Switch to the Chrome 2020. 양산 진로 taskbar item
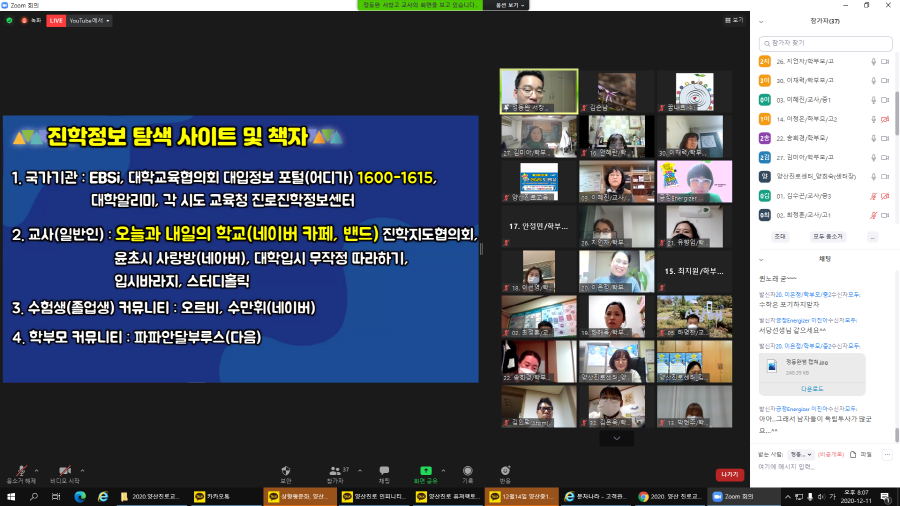Image resolution: width=900 pixels, height=506 pixels. pyautogui.click(x=670, y=497)
